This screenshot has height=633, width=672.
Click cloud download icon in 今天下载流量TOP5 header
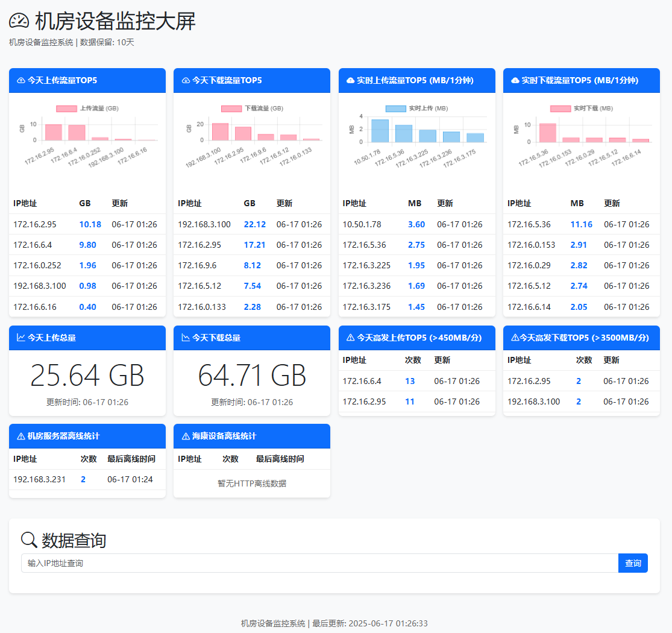186,80
